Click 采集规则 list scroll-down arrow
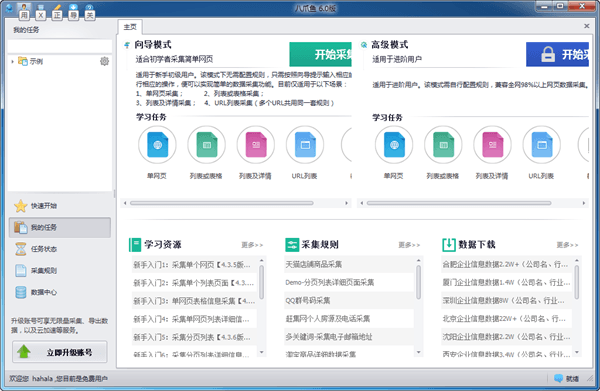 419,352
